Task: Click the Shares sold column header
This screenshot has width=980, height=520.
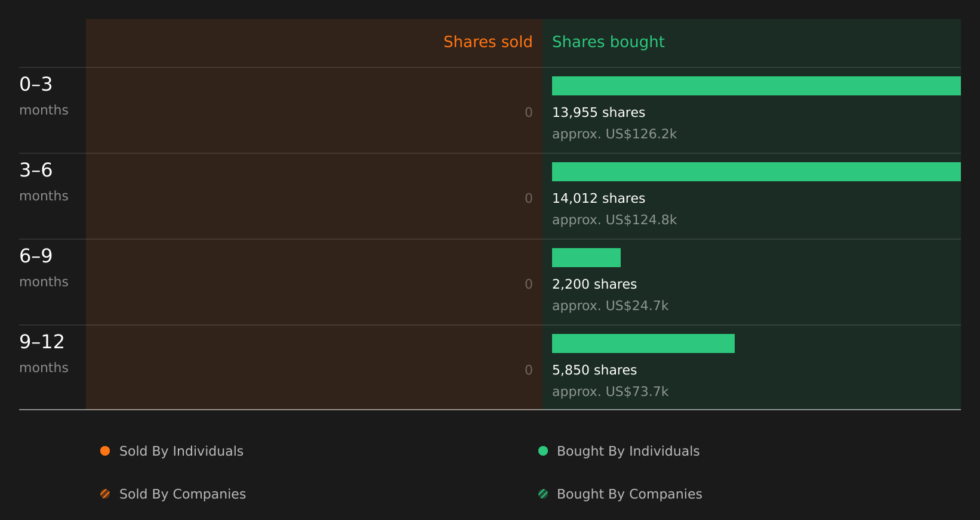Action: [488, 42]
